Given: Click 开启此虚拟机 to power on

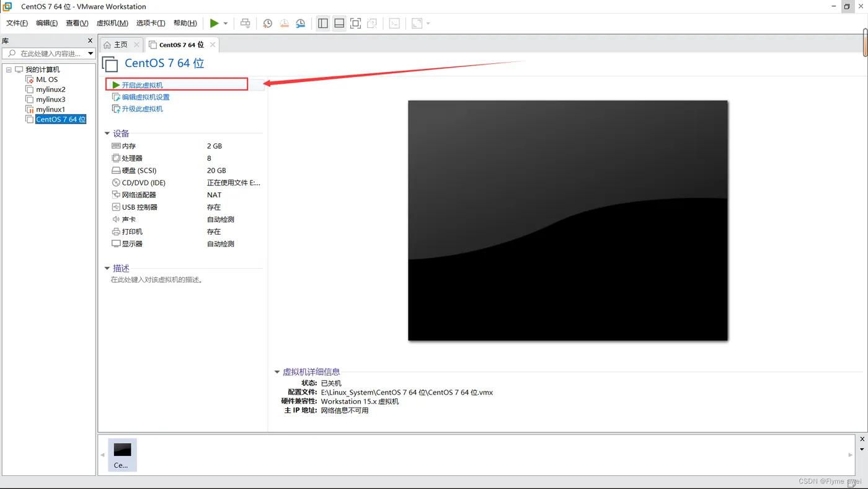Looking at the screenshot, I should click(142, 85).
